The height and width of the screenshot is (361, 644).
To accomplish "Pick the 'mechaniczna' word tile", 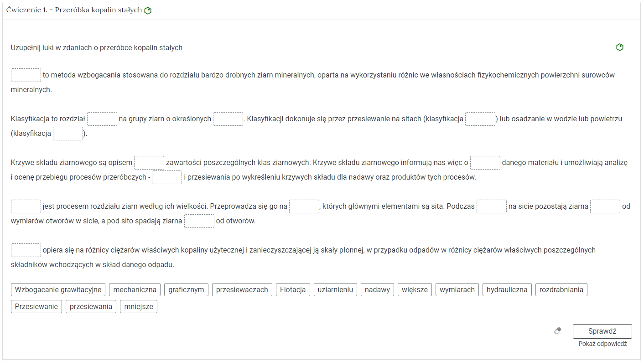I will point(135,290).
